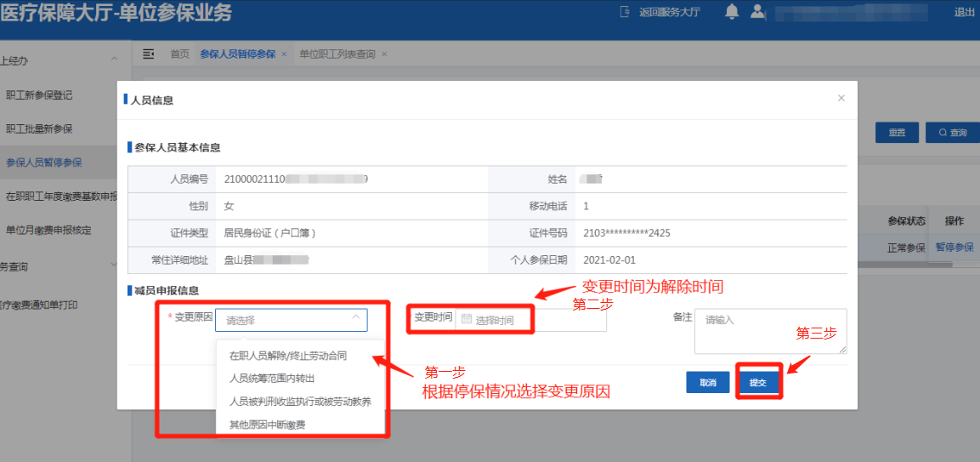Viewport: 980px width, 462px height.
Task: Click the return-to-service-hall icon
Action: 625,12
